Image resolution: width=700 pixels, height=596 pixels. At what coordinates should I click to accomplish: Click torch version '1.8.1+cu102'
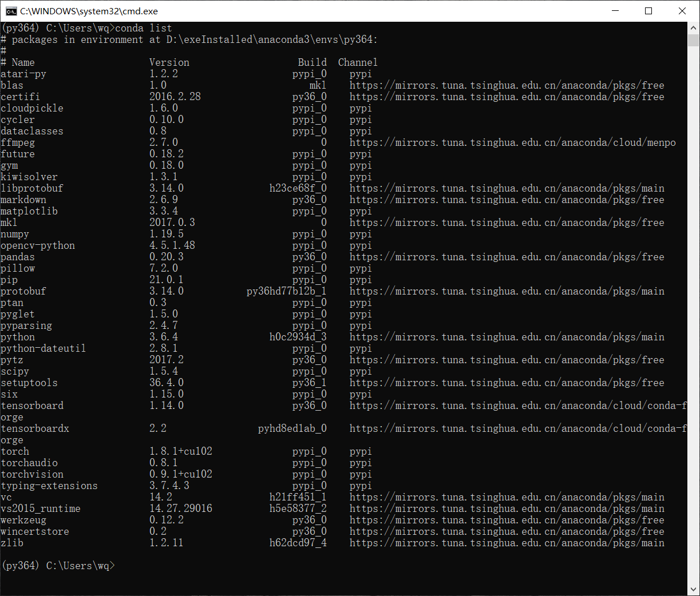181,451
